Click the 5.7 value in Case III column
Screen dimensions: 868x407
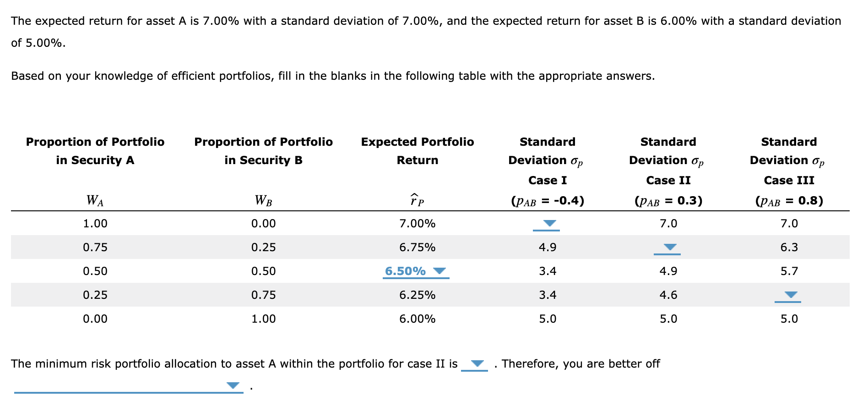790,271
